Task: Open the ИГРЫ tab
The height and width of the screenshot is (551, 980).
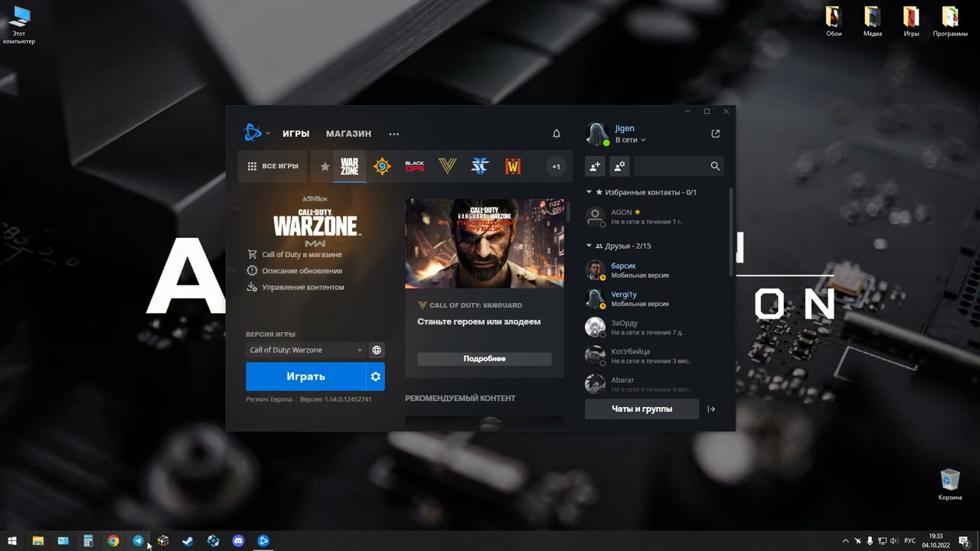Action: [x=296, y=134]
